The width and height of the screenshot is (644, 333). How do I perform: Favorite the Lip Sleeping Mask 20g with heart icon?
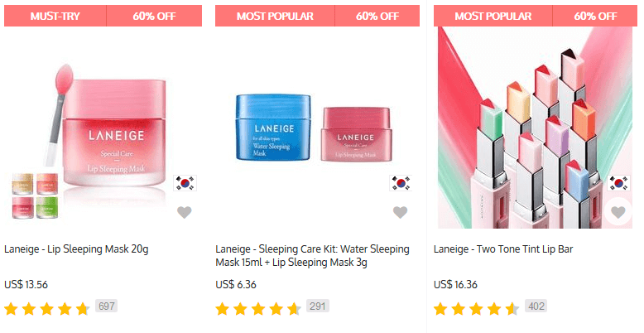(x=185, y=213)
